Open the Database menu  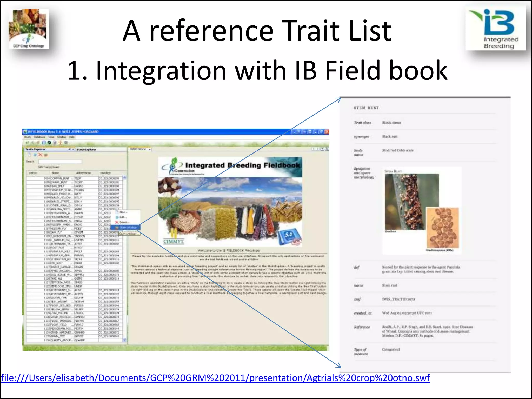[39, 137]
